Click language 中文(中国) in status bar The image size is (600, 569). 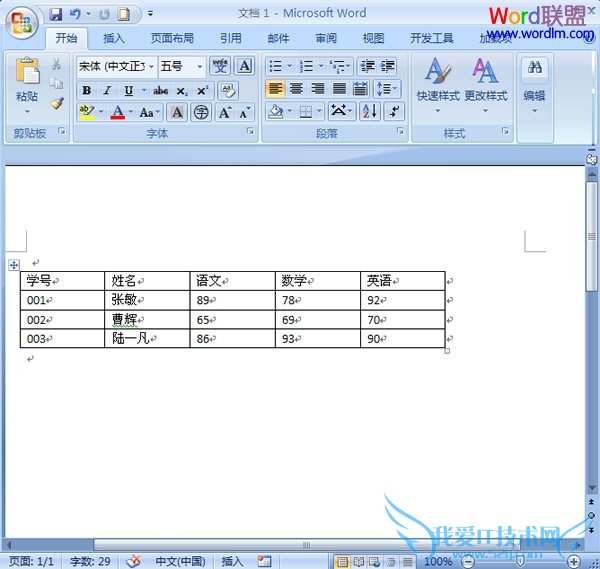(180, 561)
